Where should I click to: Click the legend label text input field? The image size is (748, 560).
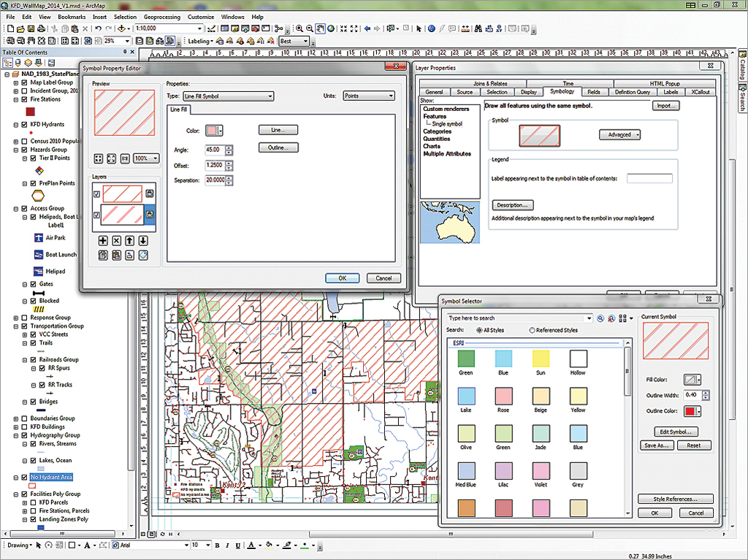coord(649,178)
